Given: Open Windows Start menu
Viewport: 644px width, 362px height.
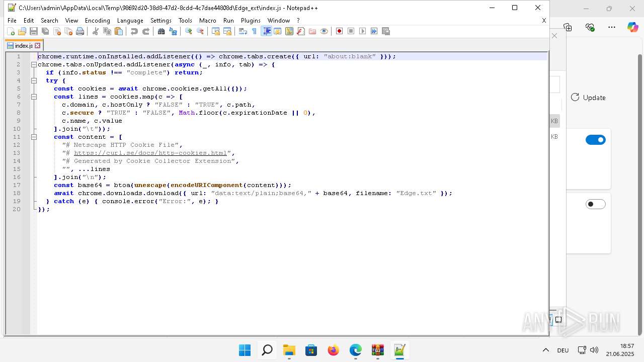Looking at the screenshot, I should click(245, 350).
